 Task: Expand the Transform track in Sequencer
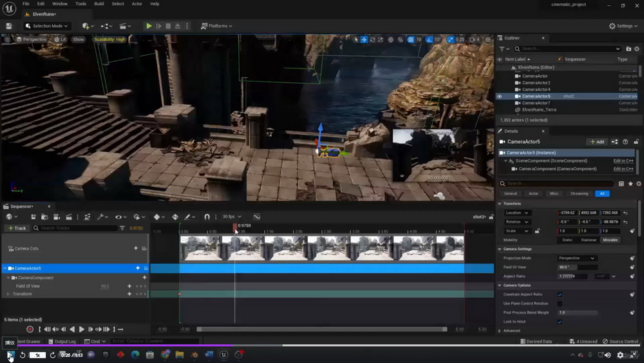click(8, 294)
